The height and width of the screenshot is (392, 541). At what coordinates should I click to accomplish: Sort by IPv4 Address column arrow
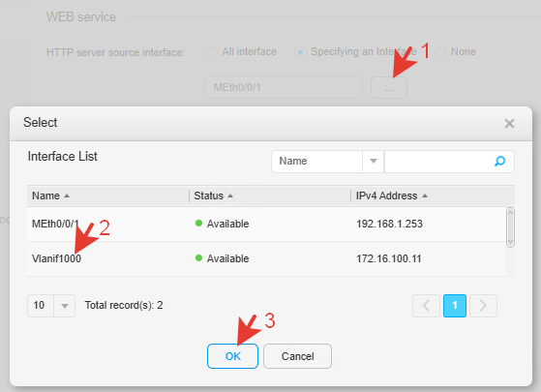pyautogui.click(x=425, y=196)
